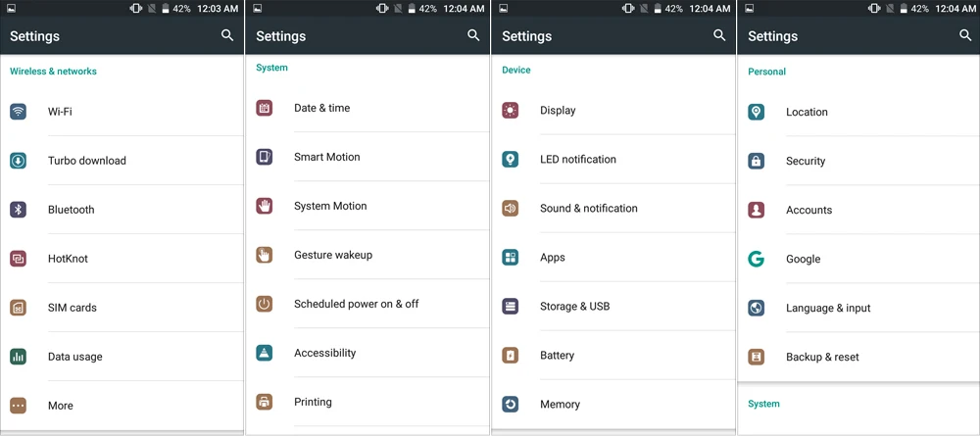Open Accessibility settings entry
980x436 pixels.
(x=367, y=353)
